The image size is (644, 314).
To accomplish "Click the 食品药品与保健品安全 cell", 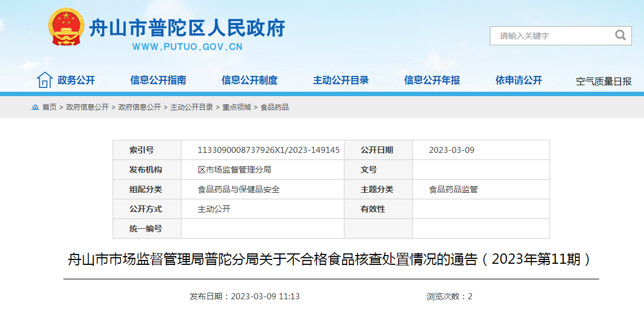I will (262, 189).
